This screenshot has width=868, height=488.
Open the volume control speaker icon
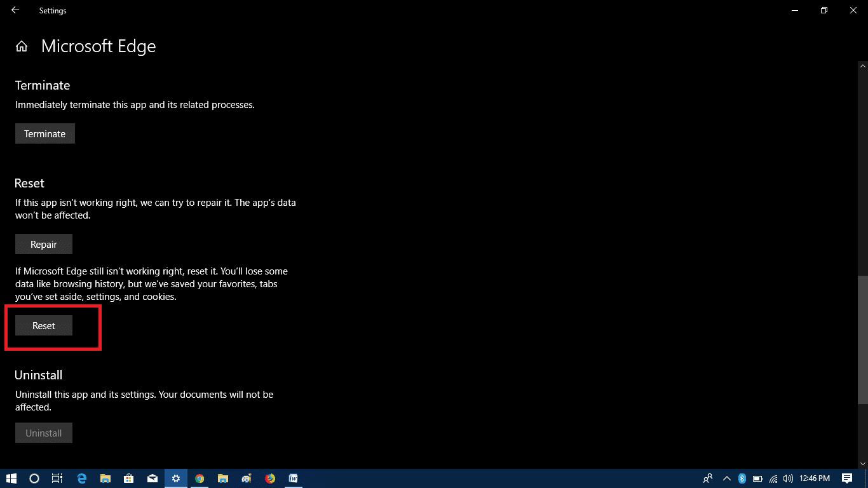click(x=788, y=478)
